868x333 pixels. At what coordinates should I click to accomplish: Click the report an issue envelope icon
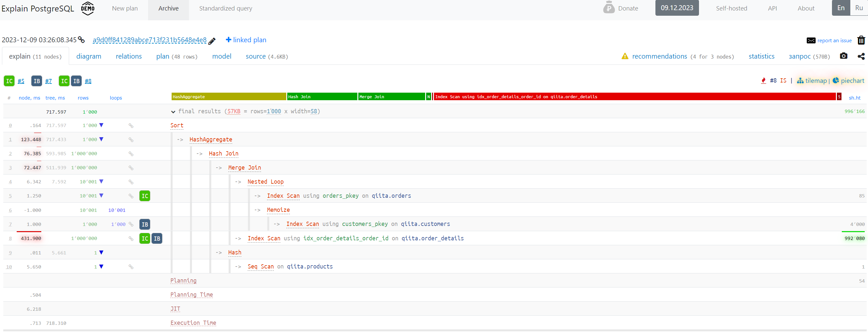(811, 40)
